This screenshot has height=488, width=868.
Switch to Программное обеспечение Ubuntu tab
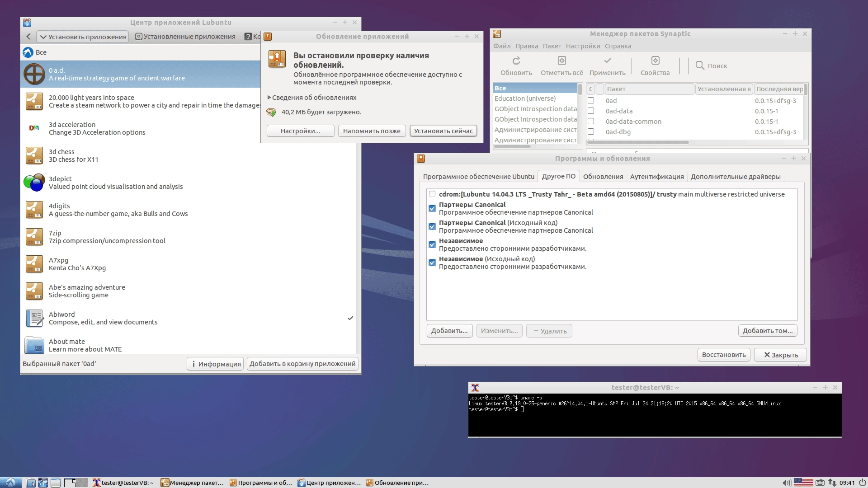(478, 177)
